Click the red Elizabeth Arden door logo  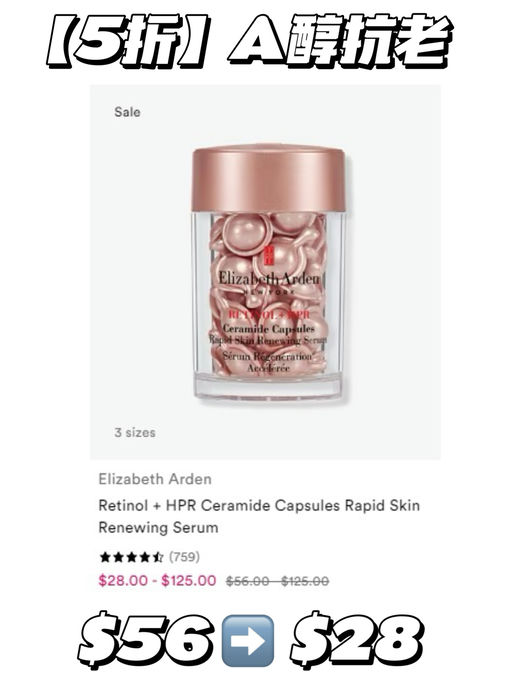tap(268, 256)
